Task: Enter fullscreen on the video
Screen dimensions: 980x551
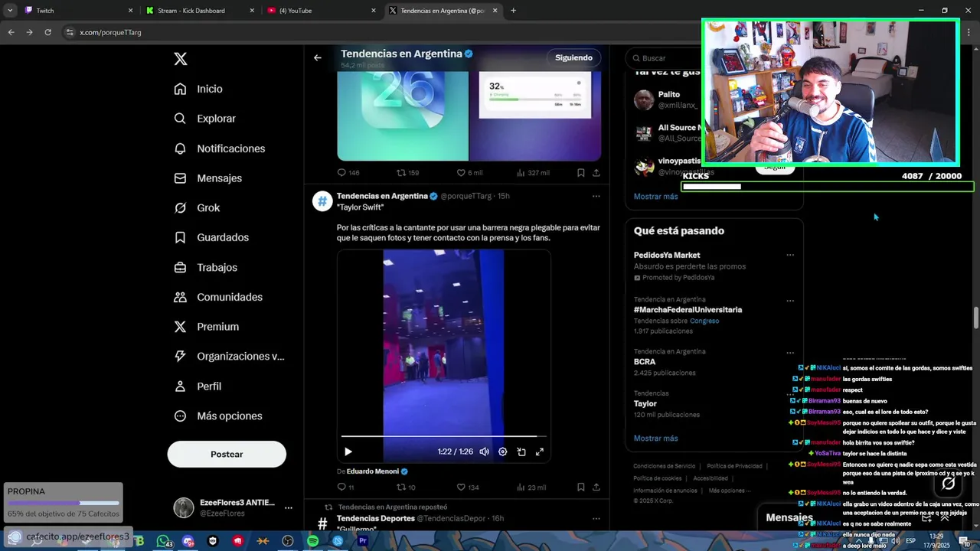Action: tap(540, 452)
